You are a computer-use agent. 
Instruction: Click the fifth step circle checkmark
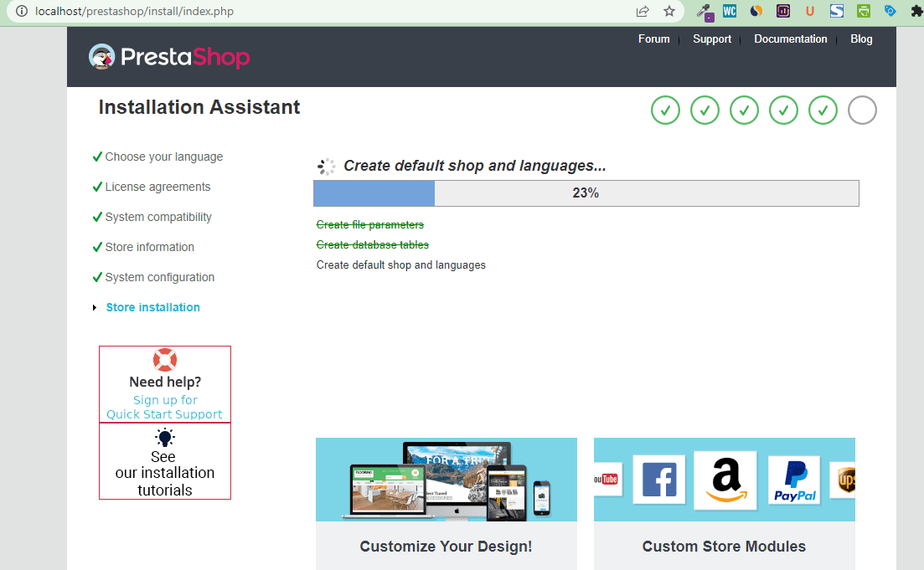[x=823, y=110]
